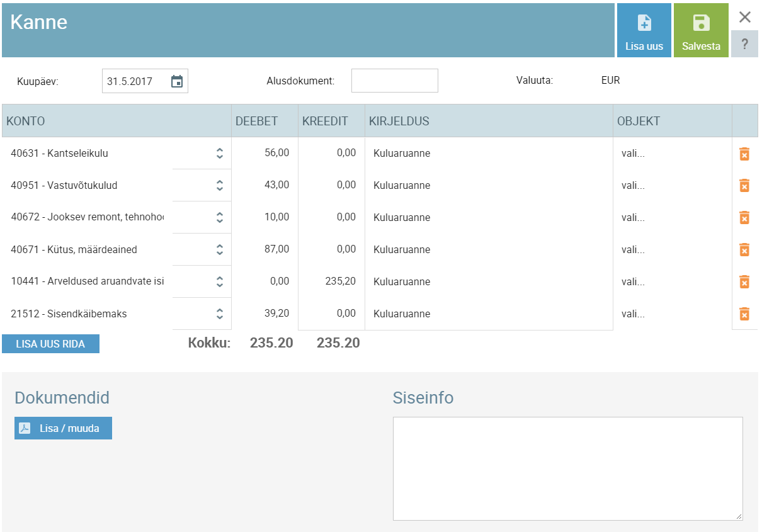Screen dimensions: 762x532
Task: Open the account selector for Jooksev remont row
Action: click(219, 217)
